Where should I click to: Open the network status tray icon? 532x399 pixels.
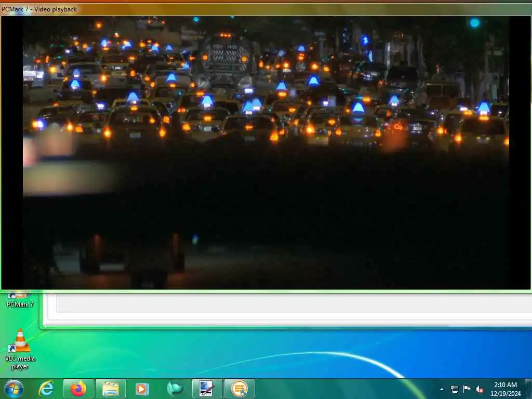click(455, 389)
